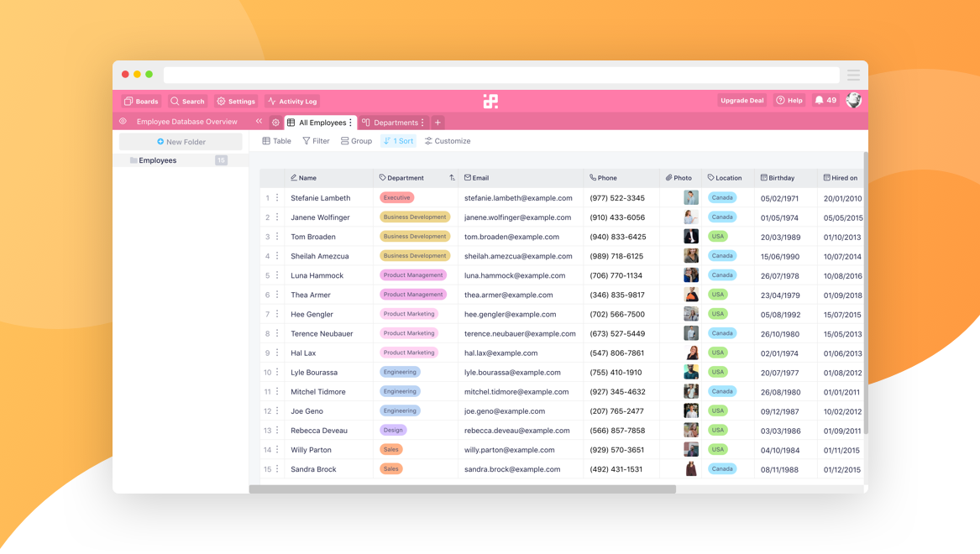The width and height of the screenshot is (980, 554).
Task: Open the All Employees tab options menu
Action: (351, 123)
